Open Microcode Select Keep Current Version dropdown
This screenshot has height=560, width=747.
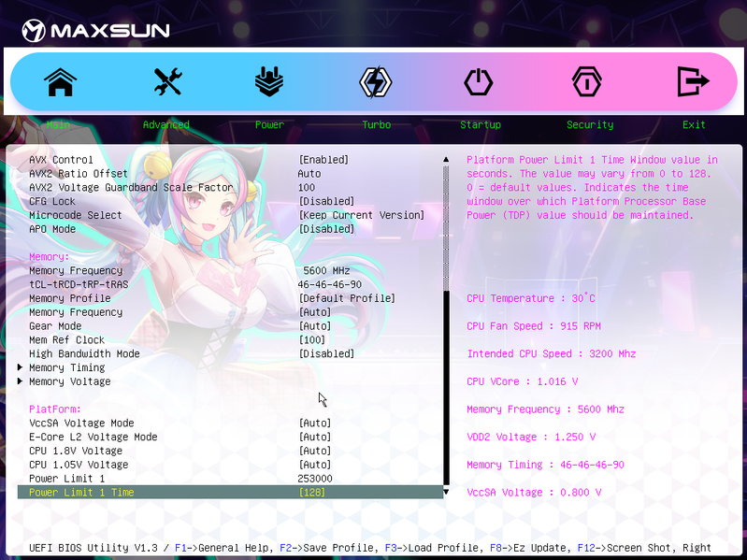(362, 215)
